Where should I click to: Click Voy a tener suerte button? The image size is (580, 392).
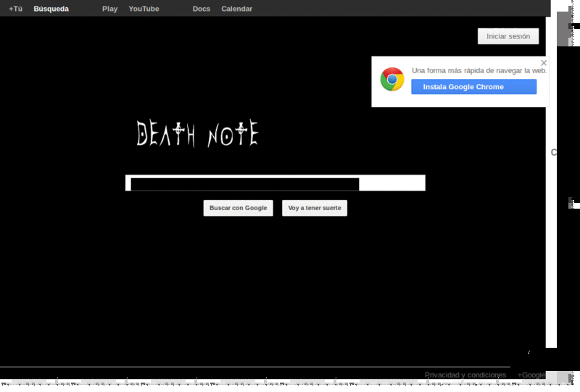pyautogui.click(x=315, y=208)
